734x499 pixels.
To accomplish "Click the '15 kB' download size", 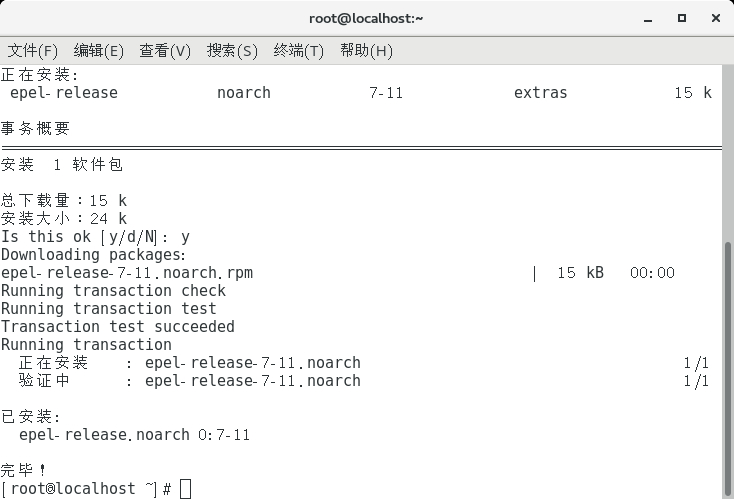I will click(x=580, y=273).
